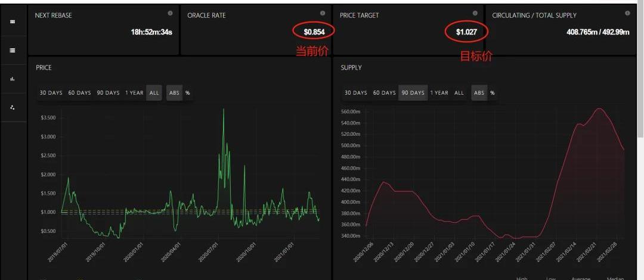This screenshot has width=644, height=280.
Task: Click the Oracle Rate value $0.854
Action: click(314, 32)
